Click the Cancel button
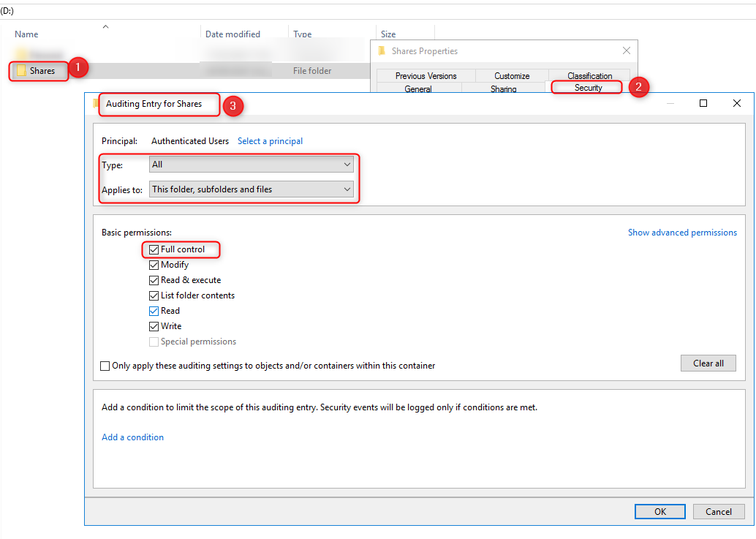 tap(719, 511)
